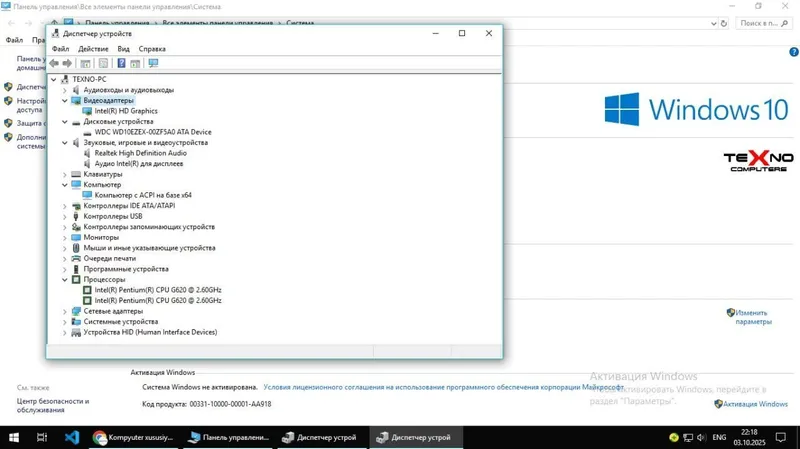Click the search field in System window
This screenshot has height=449, width=800.
coord(764,23)
